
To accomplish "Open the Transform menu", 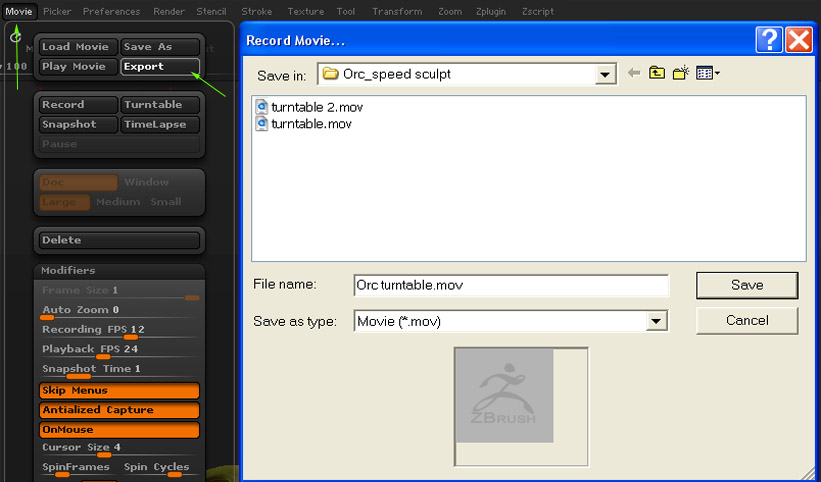I will tap(397, 11).
